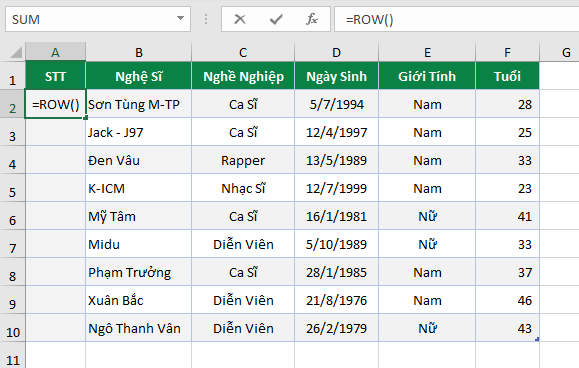
Task: Select column C header
Action: 243,52
